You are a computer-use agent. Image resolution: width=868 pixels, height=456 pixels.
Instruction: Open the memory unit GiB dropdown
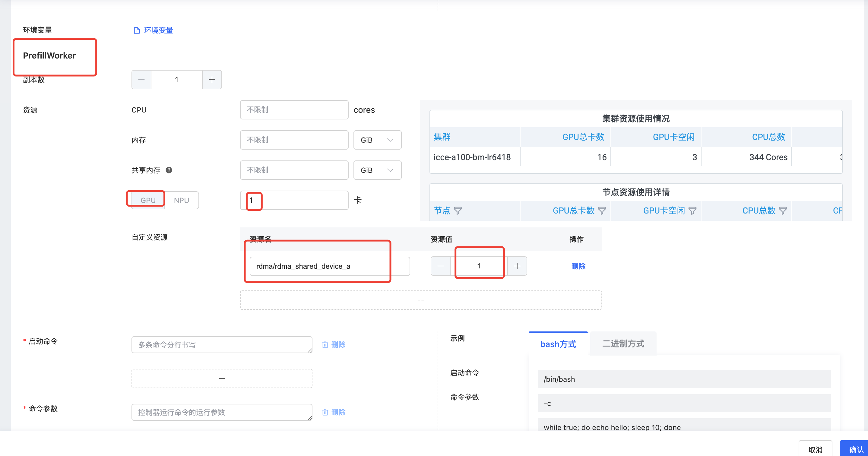coord(377,140)
